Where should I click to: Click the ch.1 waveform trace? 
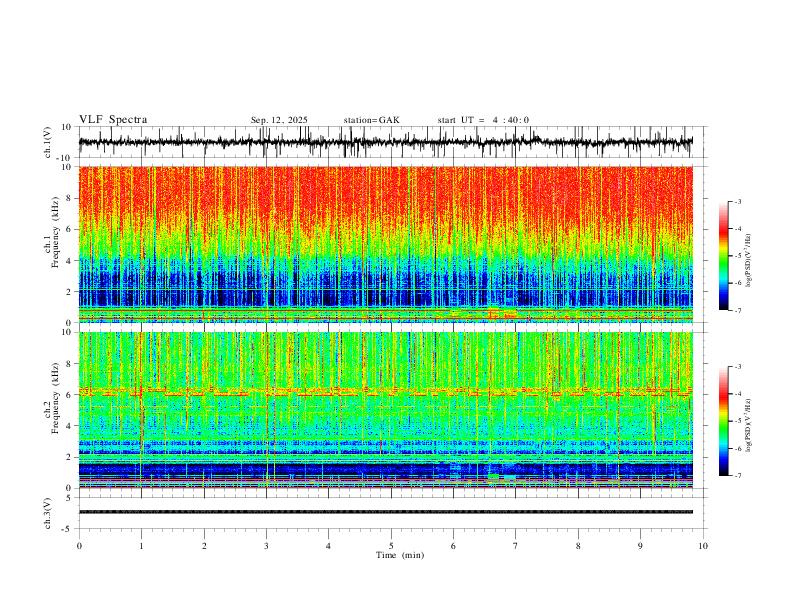point(386,142)
